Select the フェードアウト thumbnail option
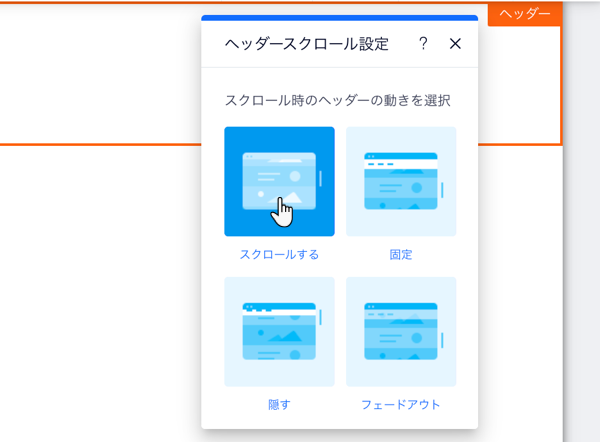600x442 pixels. click(x=401, y=332)
